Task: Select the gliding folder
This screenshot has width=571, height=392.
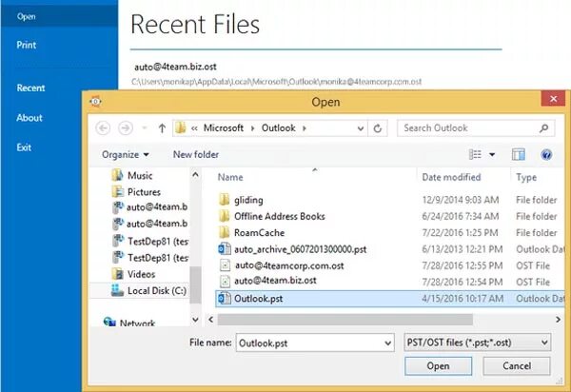Action: [248, 200]
